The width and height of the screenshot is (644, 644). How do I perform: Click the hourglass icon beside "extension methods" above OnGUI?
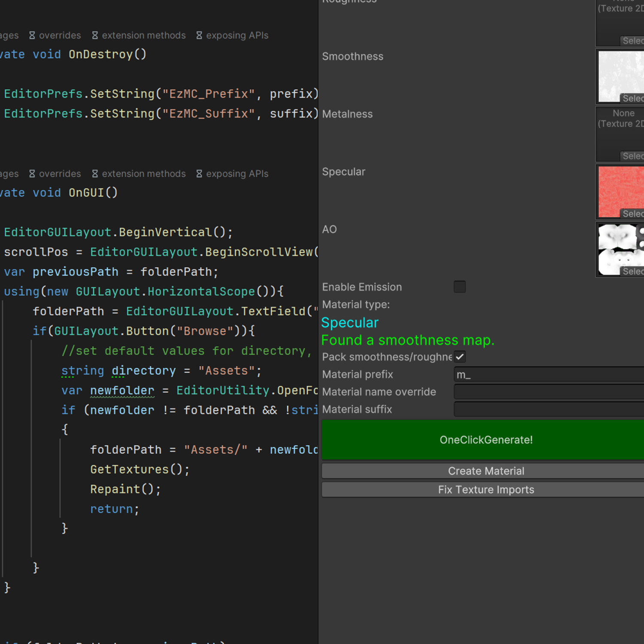coord(95,173)
